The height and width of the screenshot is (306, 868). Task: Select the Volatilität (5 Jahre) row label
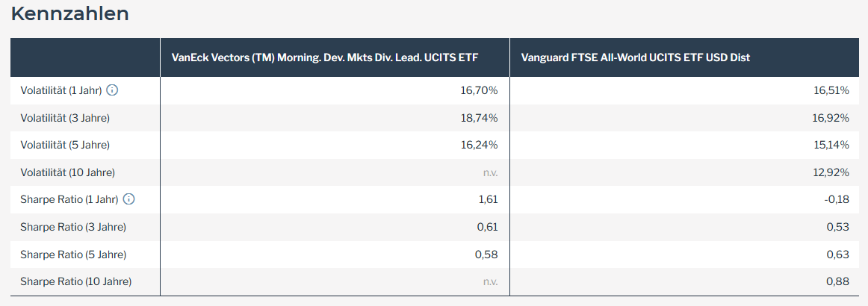click(65, 145)
